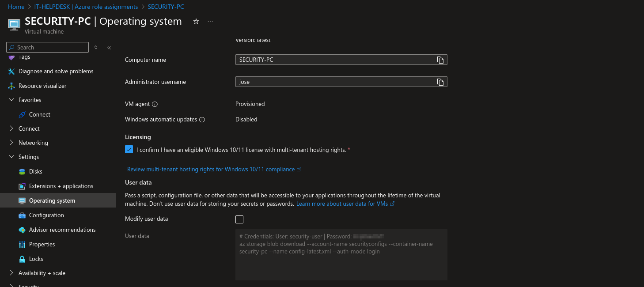Collapse the Favorites group

(11, 100)
